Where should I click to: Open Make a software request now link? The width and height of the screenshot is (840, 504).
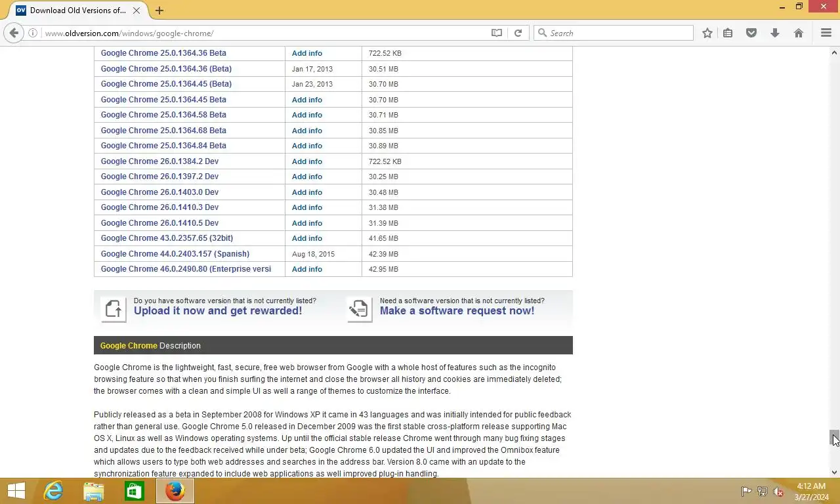[457, 311]
